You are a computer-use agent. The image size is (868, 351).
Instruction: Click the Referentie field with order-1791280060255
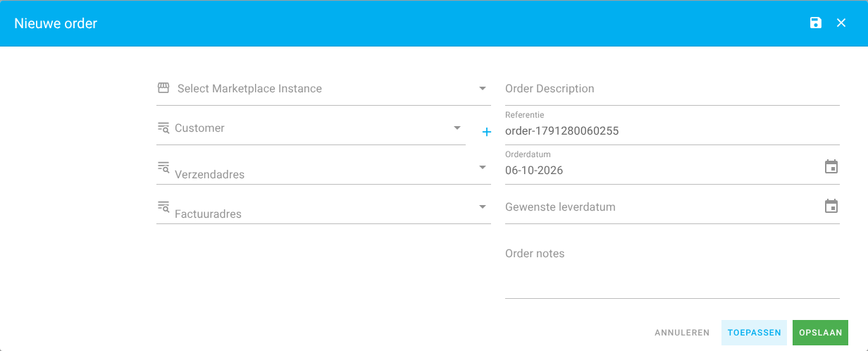click(x=672, y=128)
